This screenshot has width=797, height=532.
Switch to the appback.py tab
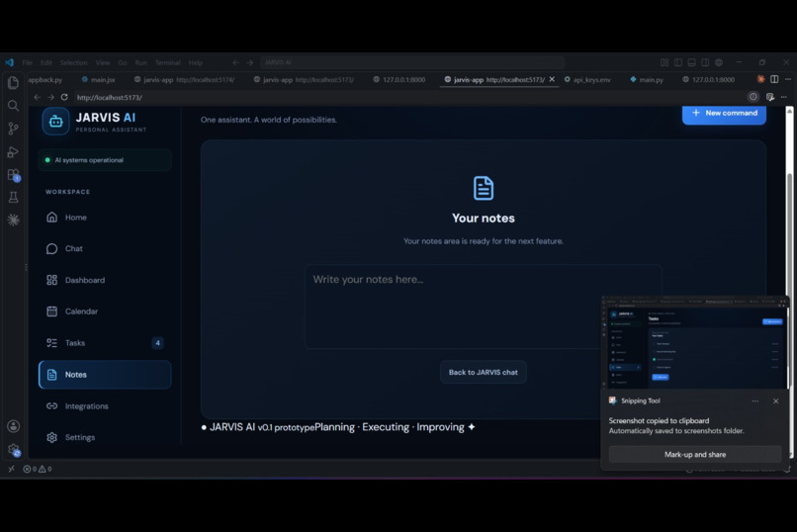click(x=45, y=80)
